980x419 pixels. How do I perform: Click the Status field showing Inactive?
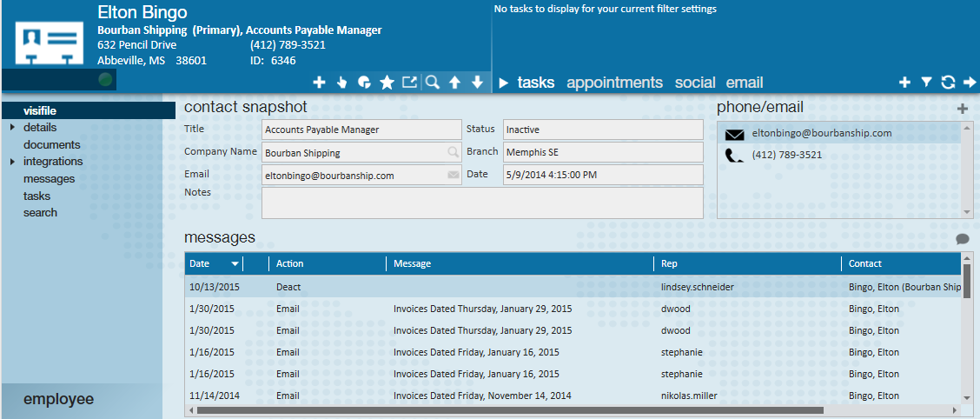[603, 130]
